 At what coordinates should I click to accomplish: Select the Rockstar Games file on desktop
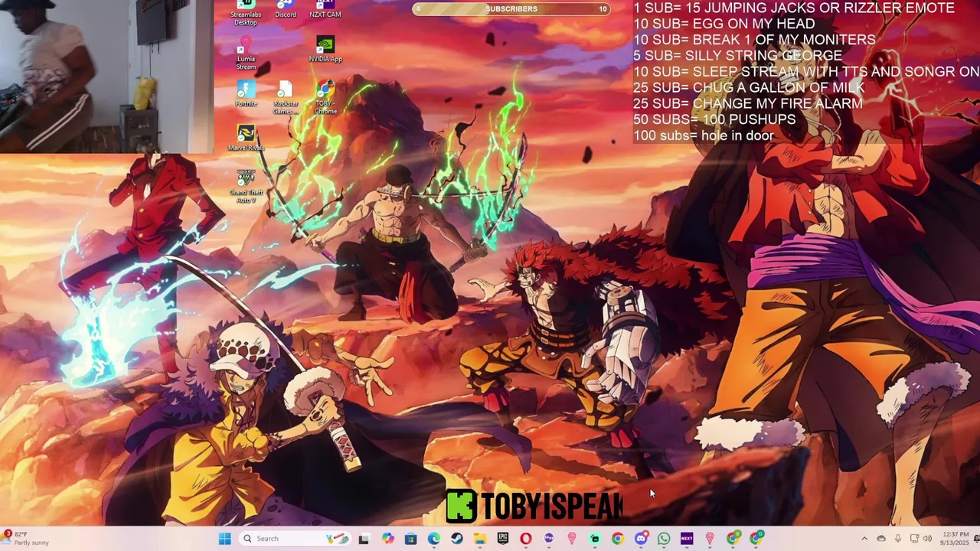point(286,97)
